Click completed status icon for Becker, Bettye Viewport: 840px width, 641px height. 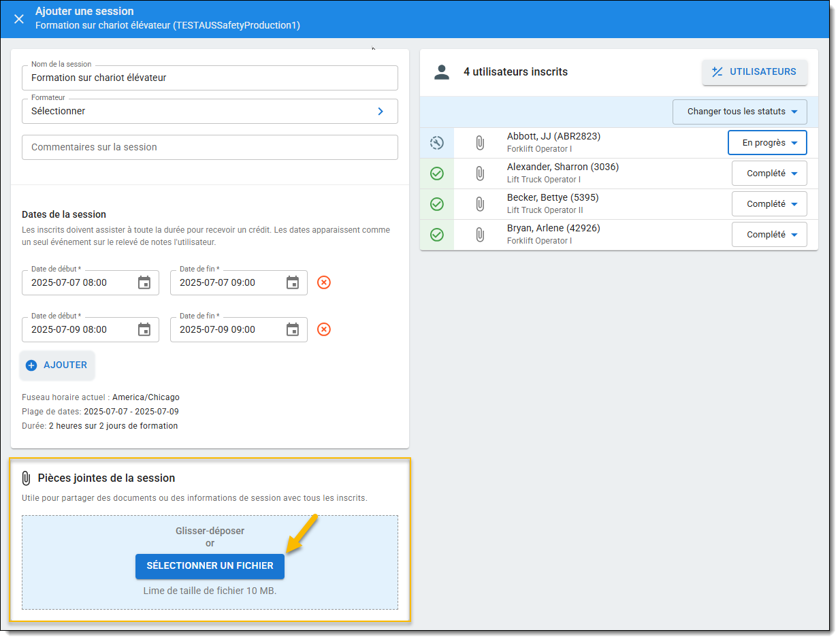pyautogui.click(x=437, y=204)
